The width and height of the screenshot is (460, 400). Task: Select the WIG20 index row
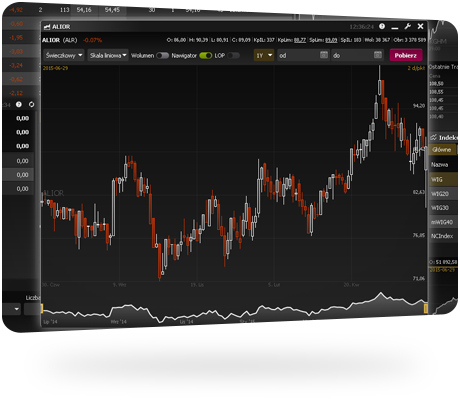pos(443,194)
